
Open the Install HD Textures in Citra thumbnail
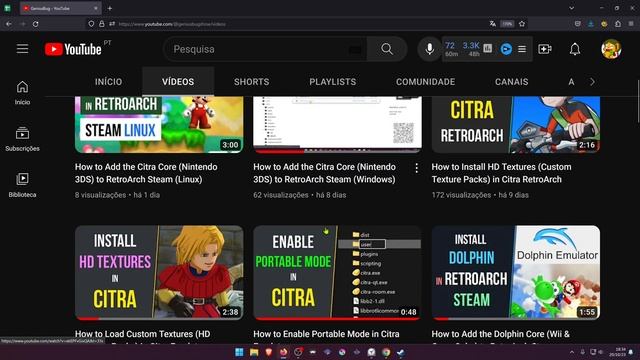[159, 272]
